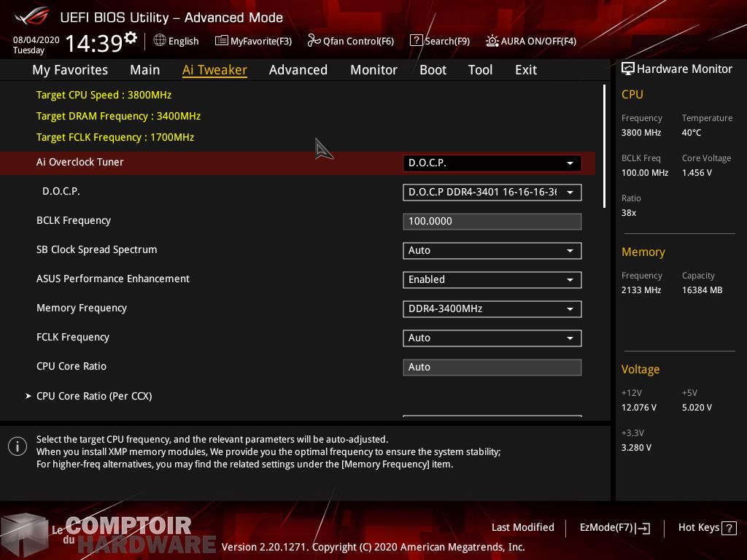This screenshot has height=560, width=747.
Task: Click the settings list scrollbar
Action: [x=604, y=146]
